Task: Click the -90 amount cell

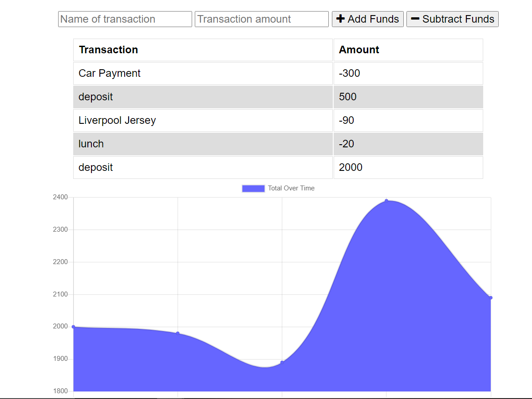Action: point(347,120)
